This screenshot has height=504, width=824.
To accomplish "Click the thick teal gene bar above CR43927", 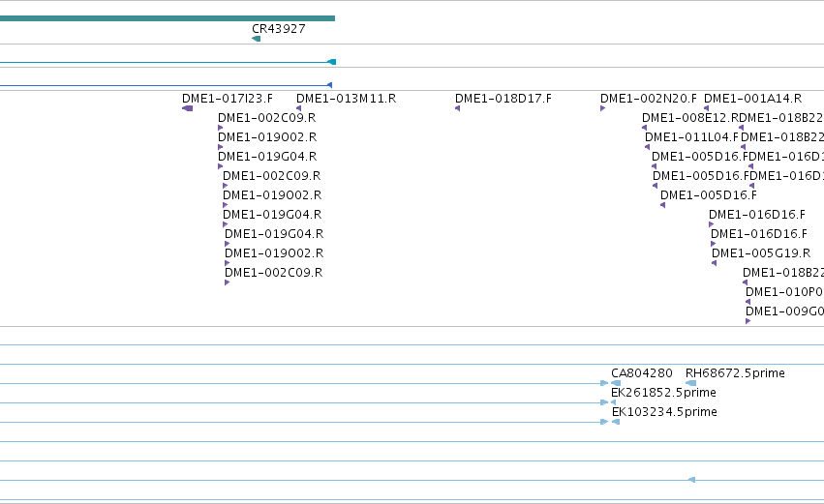I will click(x=168, y=18).
